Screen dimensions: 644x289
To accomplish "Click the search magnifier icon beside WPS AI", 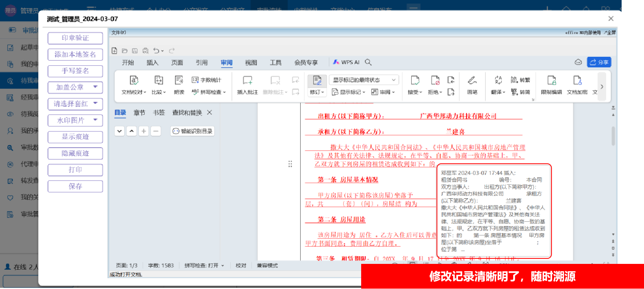I will [368, 62].
